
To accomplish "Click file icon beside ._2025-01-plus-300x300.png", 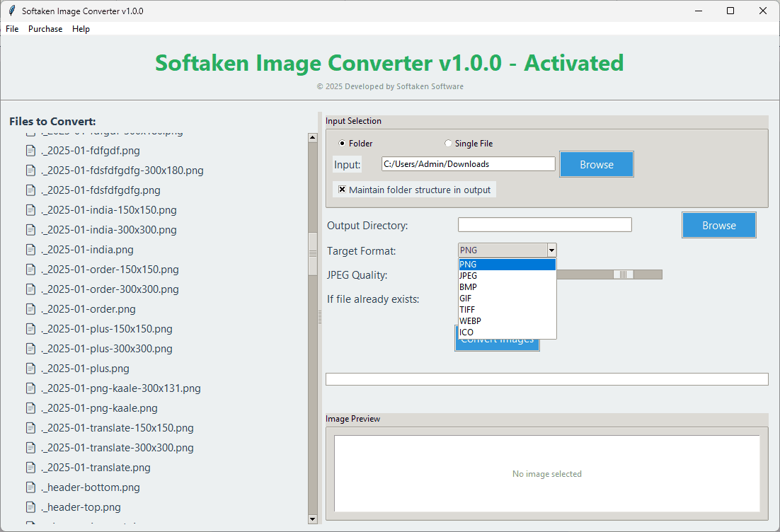I will [31, 349].
